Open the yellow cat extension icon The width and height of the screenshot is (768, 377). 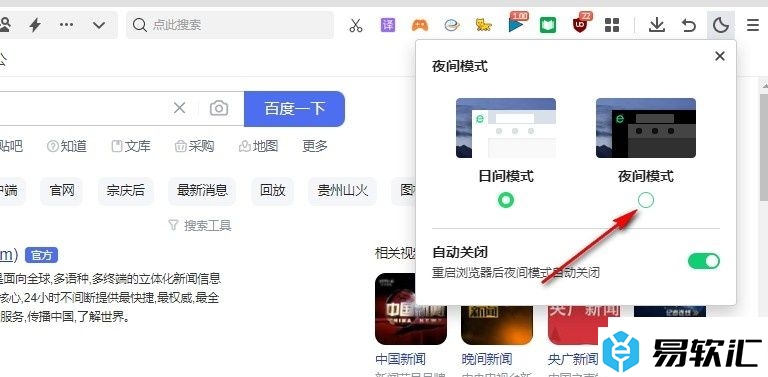click(x=483, y=25)
